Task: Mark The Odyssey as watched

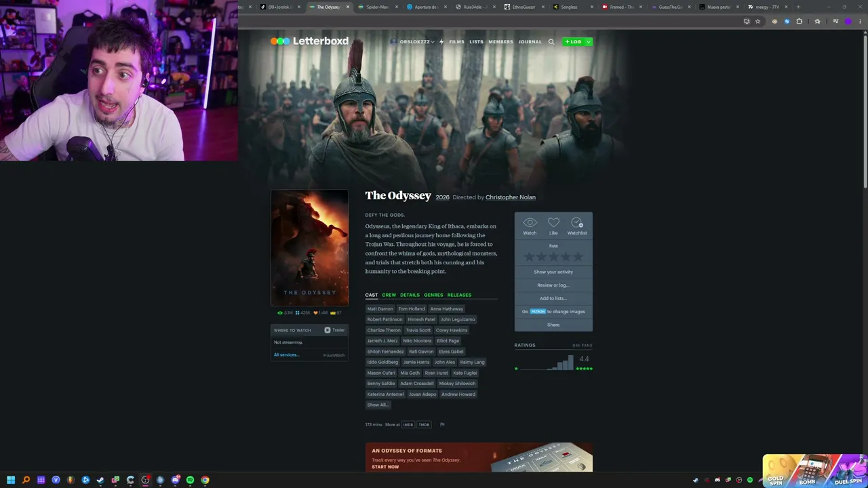Action: [530, 226]
